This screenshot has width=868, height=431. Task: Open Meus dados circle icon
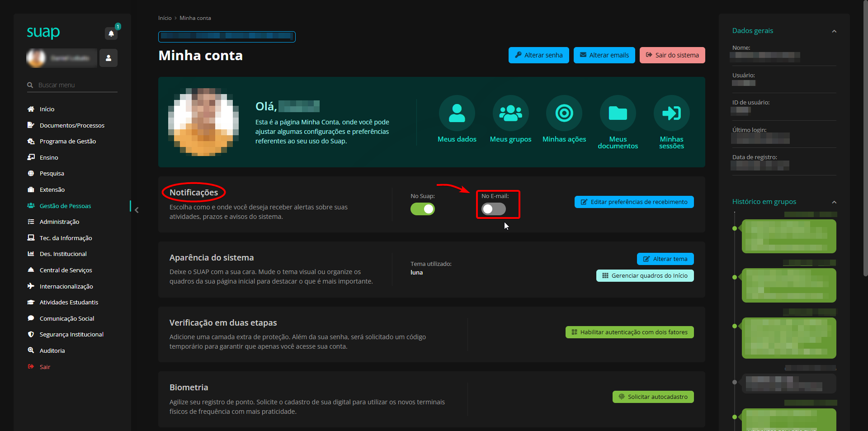457,113
